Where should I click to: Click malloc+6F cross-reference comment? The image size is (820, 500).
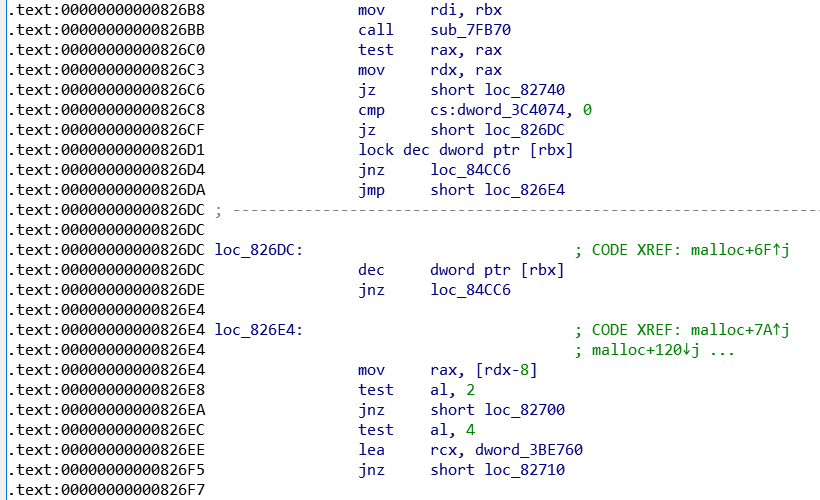tap(740, 250)
